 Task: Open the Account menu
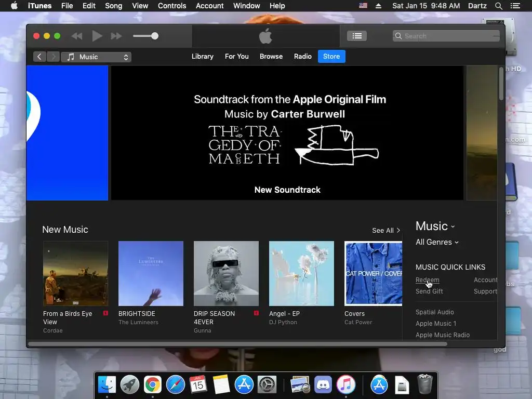[209, 6]
